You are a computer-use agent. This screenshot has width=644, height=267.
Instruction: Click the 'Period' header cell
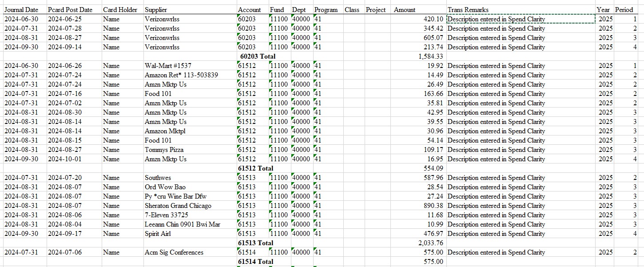[x=626, y=9]
